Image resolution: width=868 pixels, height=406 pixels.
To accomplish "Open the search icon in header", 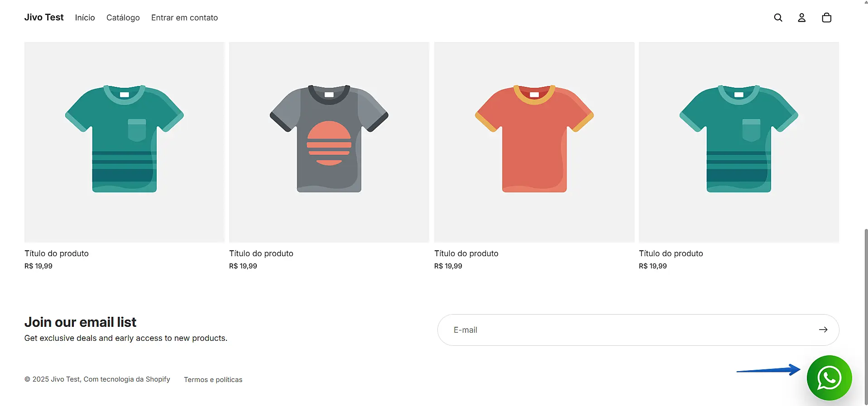I will click(x=778, y=18).
